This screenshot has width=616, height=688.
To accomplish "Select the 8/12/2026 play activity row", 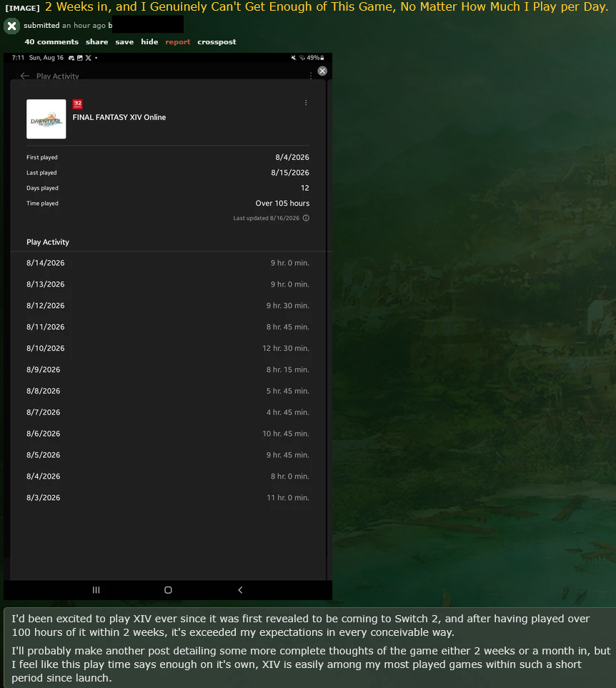I will [x=168, y=305].
